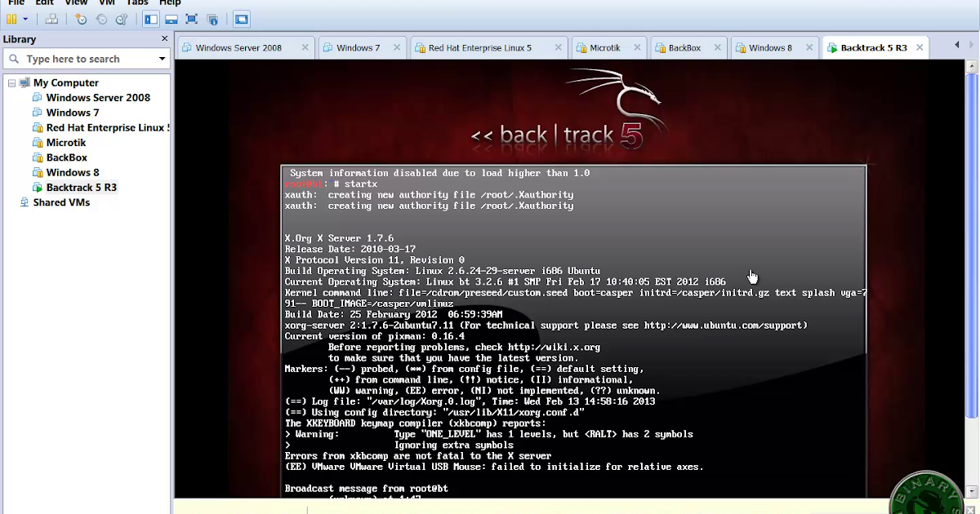Click the running VM icon beside Backtrack 5 R3 in tree
This screenshot has height=514, width=980.
point(38,188)
